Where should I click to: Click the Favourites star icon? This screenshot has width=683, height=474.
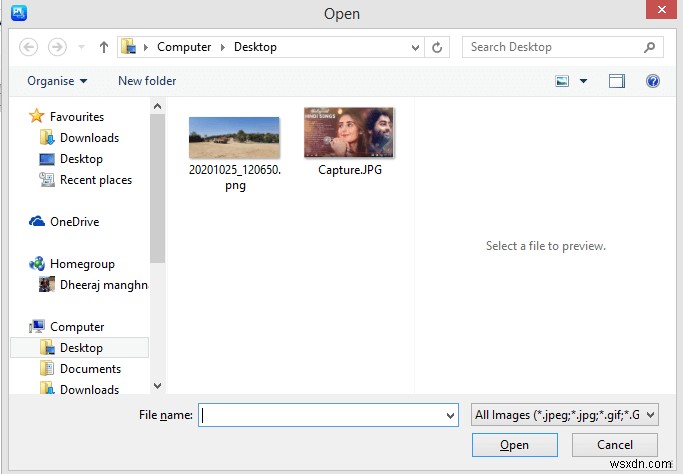pyautogui.click(x=37, y=116)
